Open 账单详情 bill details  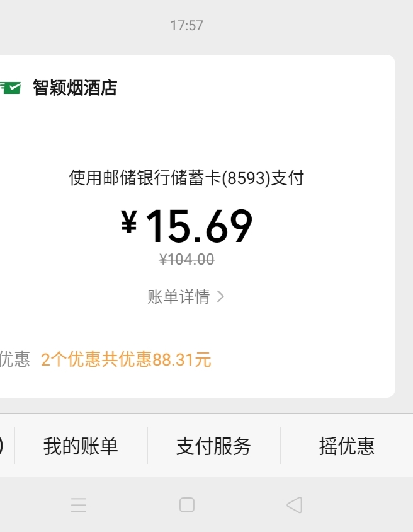[x=179, y=297]
